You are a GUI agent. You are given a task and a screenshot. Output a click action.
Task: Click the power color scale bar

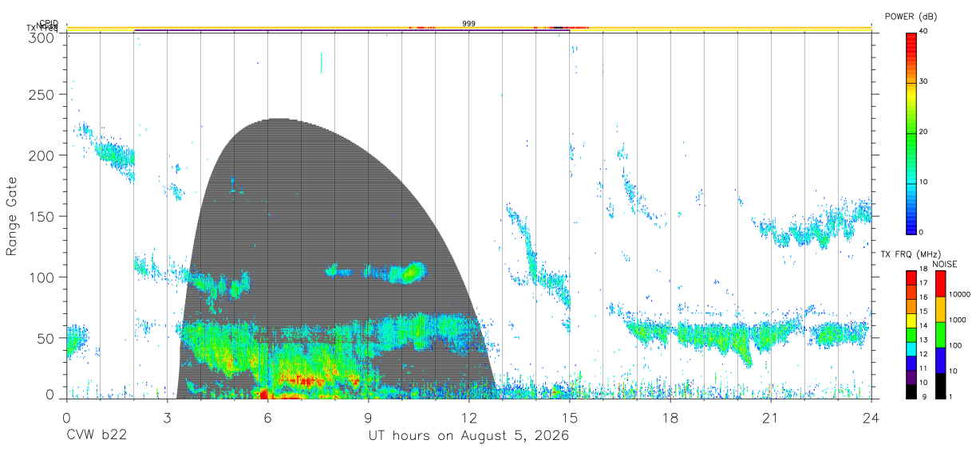click(x=911, y=132)
